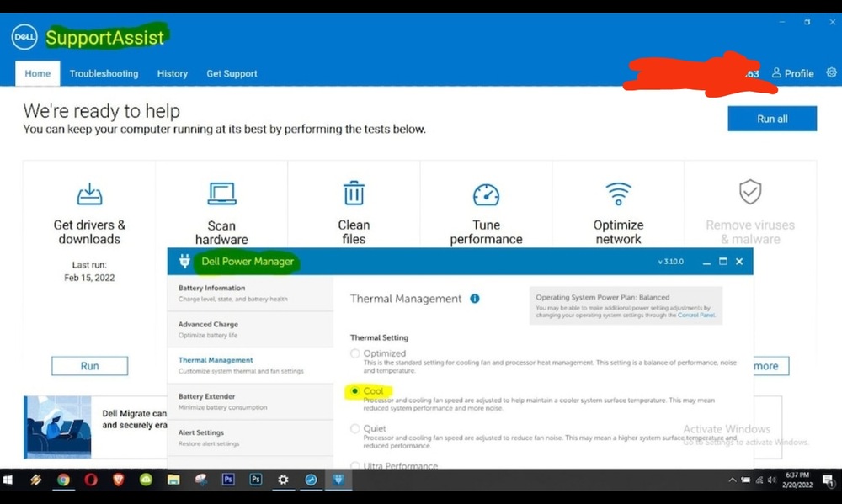The height and width of the screenshot is (504, 842).
Task: Open Opera browser from the taskbar
Action: 91,480
